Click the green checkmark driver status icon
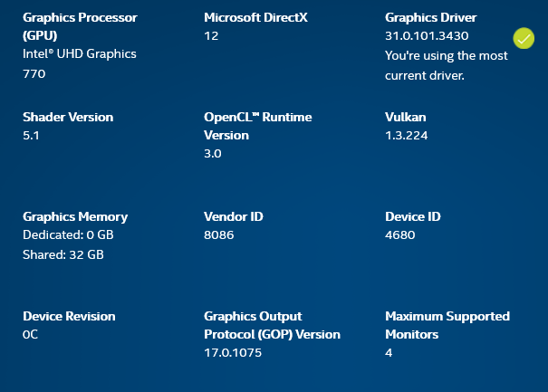 (x=524, y=38)
